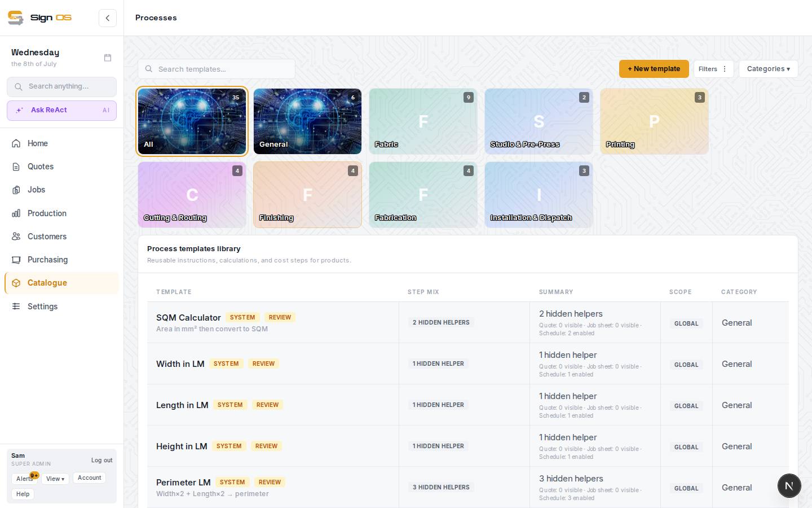
Task: Click the Quotes document icon
Action: coord(16,167)
